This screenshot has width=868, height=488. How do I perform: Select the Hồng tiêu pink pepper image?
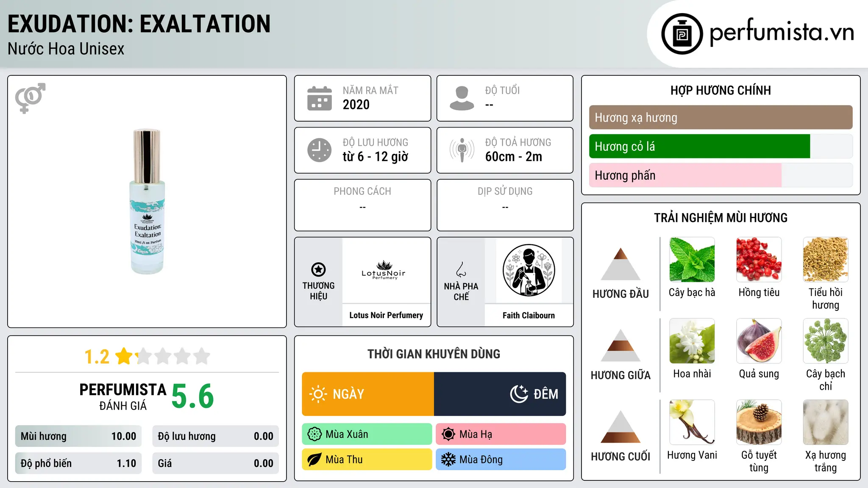[759, 260]
